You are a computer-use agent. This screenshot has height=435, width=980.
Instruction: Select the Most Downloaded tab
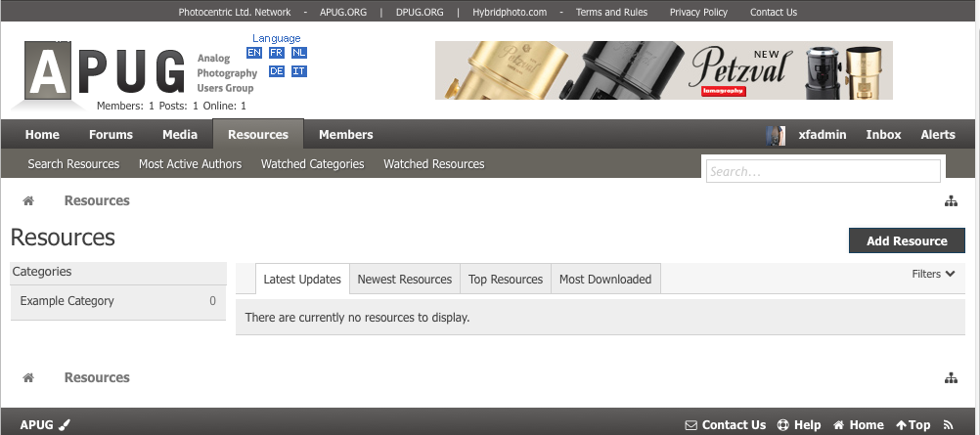point(604,280)
